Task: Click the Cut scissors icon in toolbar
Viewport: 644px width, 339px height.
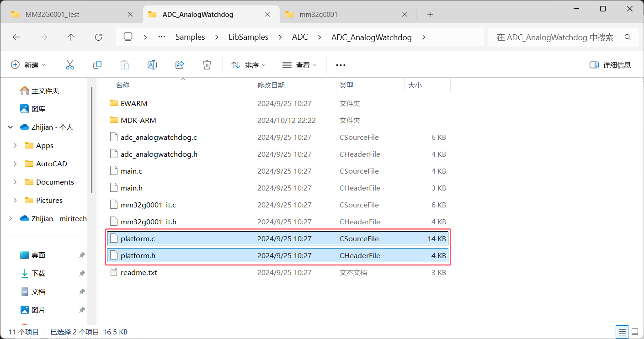Action: click(70, 65)
